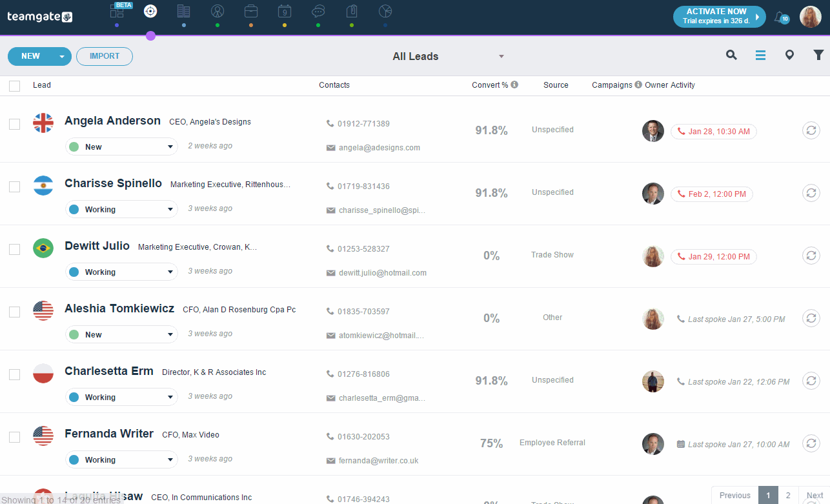Click the info icon beside Campaigns
830x504 pixels.
tap(638, 85)
